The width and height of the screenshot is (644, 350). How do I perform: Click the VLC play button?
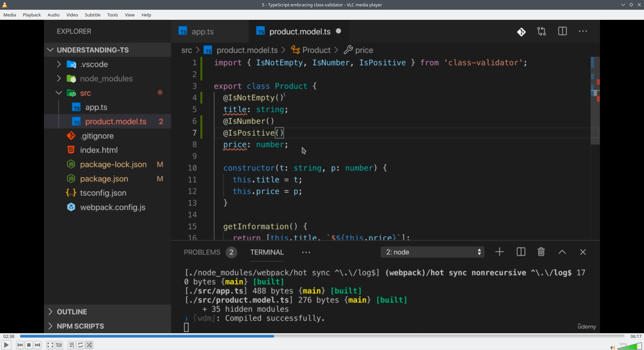pyautogui.click(x=6, y=345)
